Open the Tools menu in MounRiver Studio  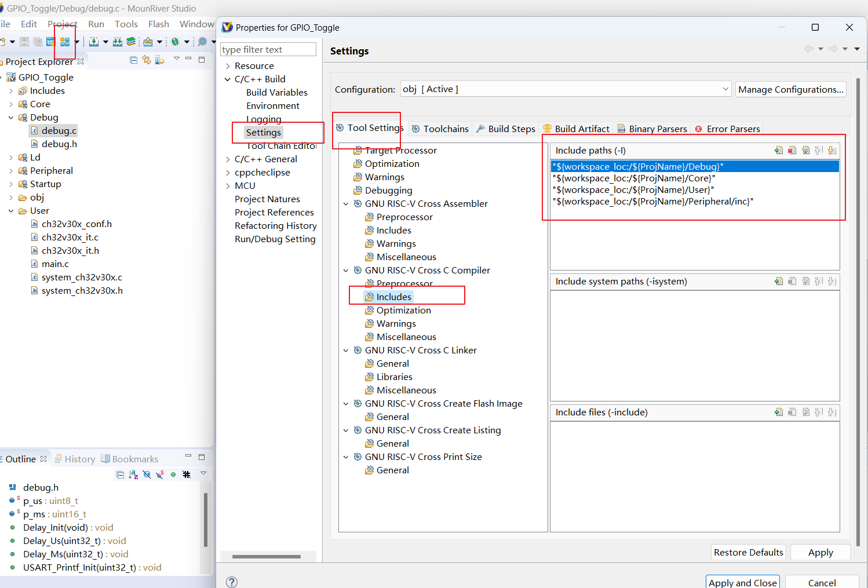coord(126,24)
